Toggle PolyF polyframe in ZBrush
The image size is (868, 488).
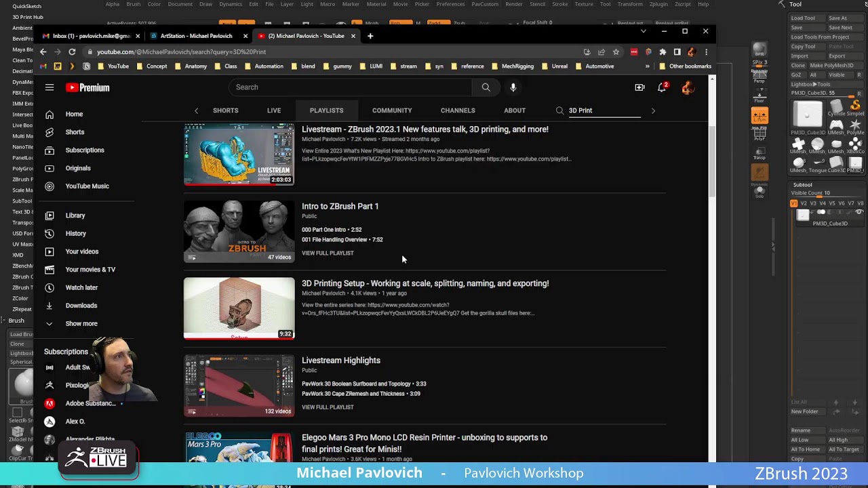point(759,134)
